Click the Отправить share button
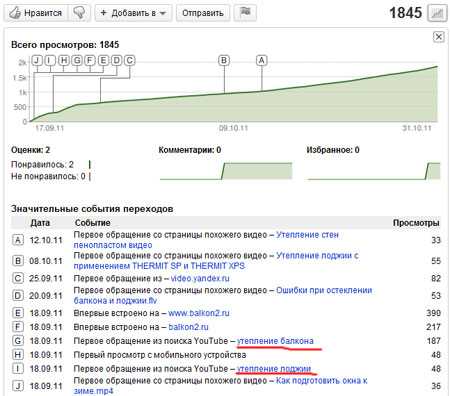 [x=203, y=13]
